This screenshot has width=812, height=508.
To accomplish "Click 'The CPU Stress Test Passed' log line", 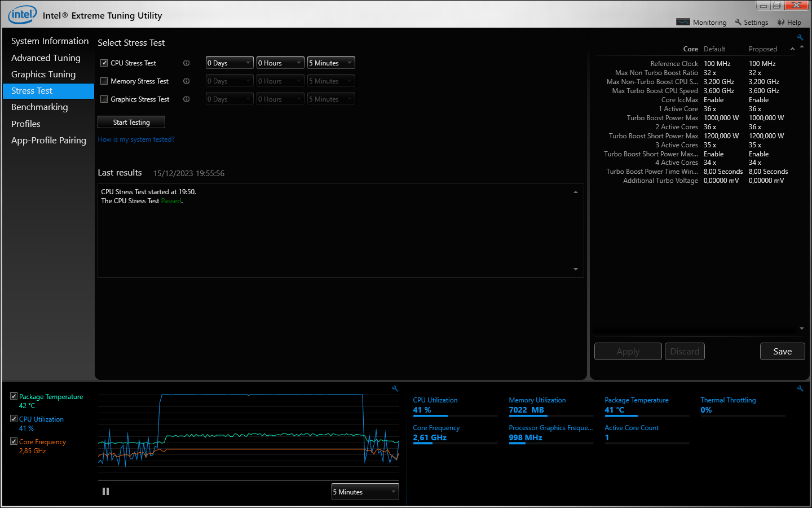I will (142, 201).
